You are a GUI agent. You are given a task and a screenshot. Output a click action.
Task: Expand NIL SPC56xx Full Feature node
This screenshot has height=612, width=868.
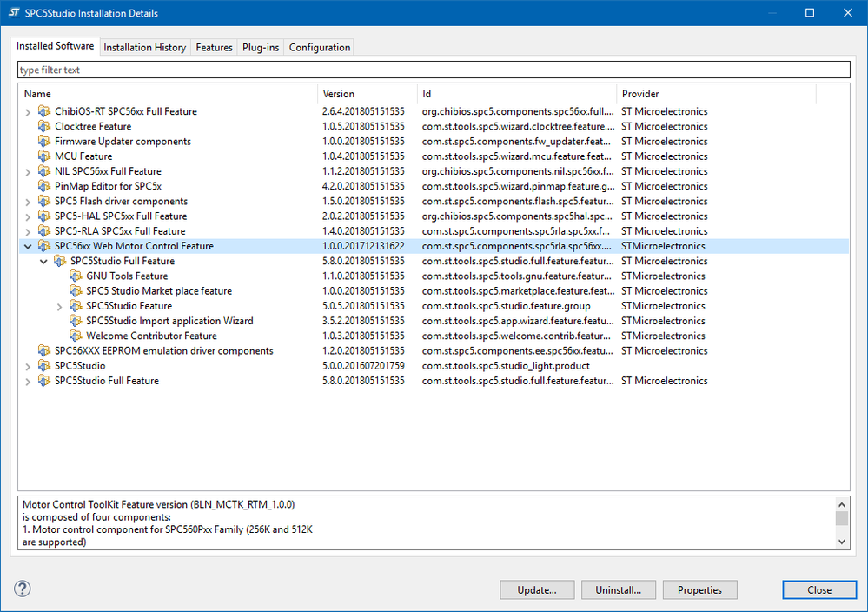click(28, 172)
